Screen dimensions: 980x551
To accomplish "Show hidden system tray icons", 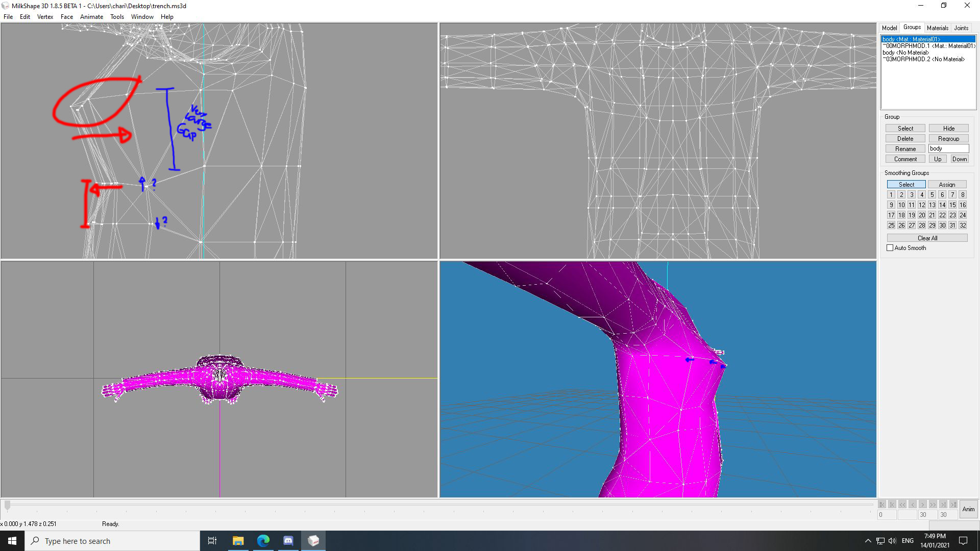I will click(868, 541).
